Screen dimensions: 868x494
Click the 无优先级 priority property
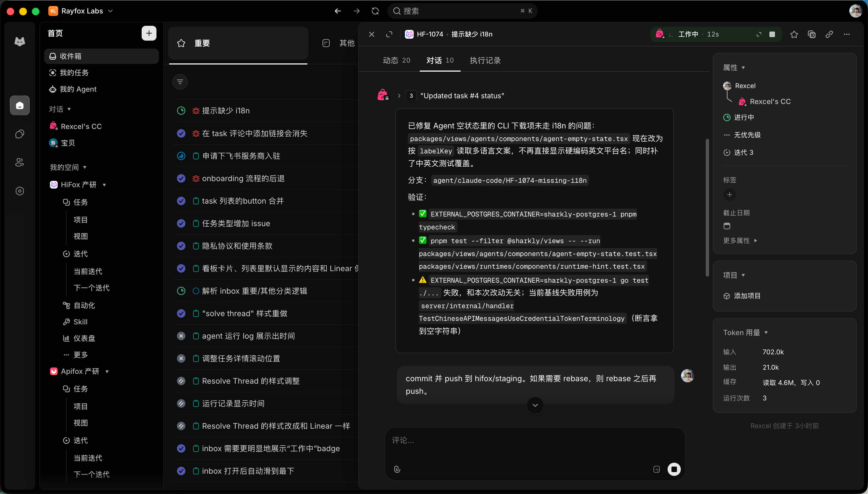coord(742,135)
